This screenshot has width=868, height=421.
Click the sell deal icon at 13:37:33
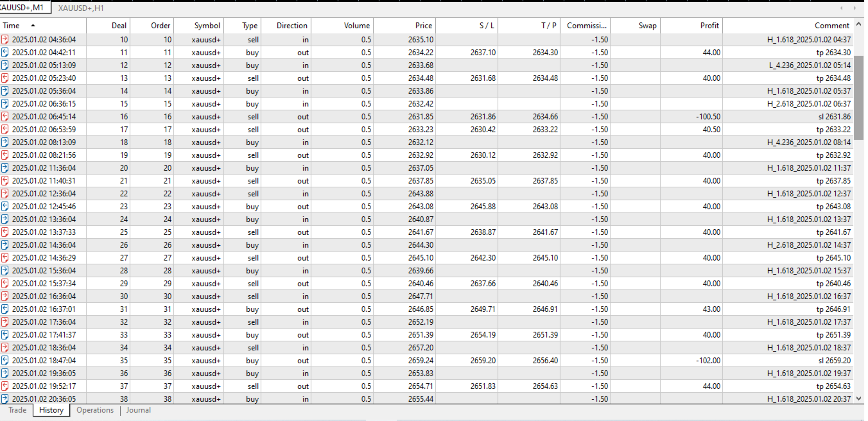pyautogui.click(x=5, y=232)
